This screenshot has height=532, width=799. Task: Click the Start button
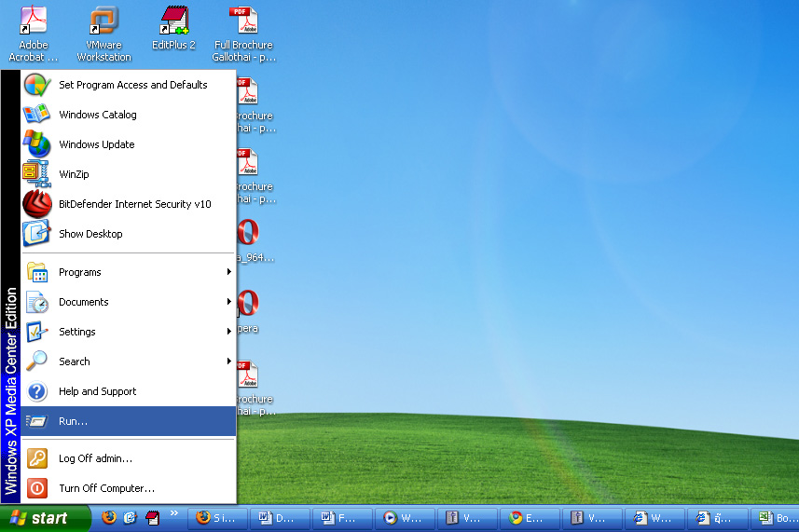point(45,518)
